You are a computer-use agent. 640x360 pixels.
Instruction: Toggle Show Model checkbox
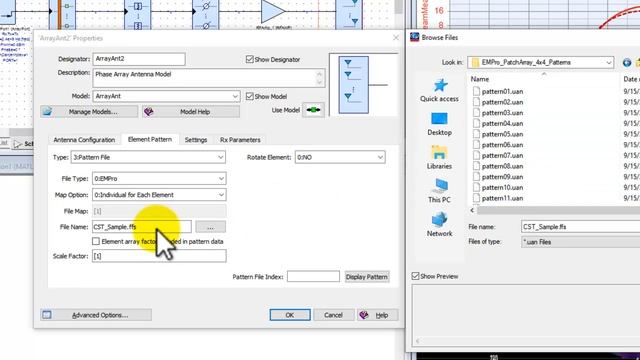click(x=250, y=96)
